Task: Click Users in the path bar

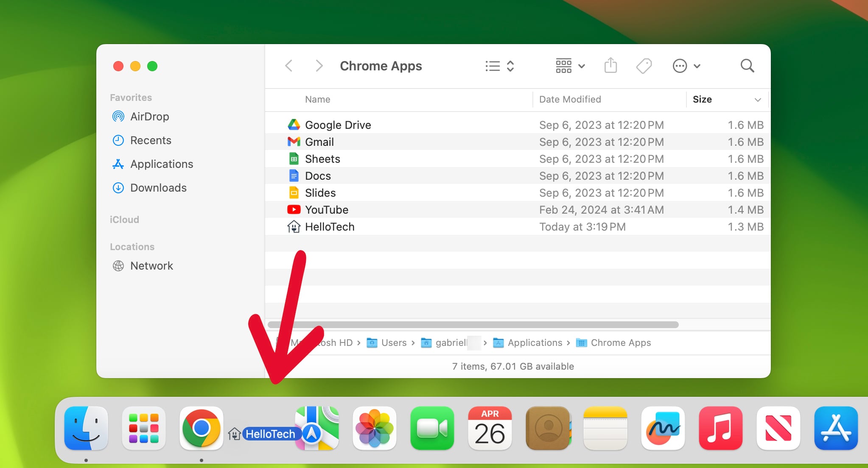Action: [387, 343]
